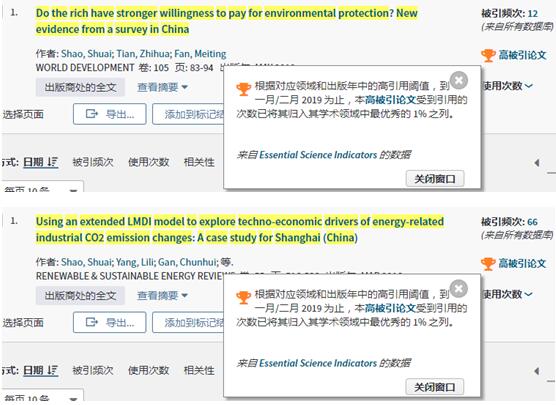Click 关闭窗口 in the upper popup
This screenshot has height=405, width=556.
(x=435, y=179)
